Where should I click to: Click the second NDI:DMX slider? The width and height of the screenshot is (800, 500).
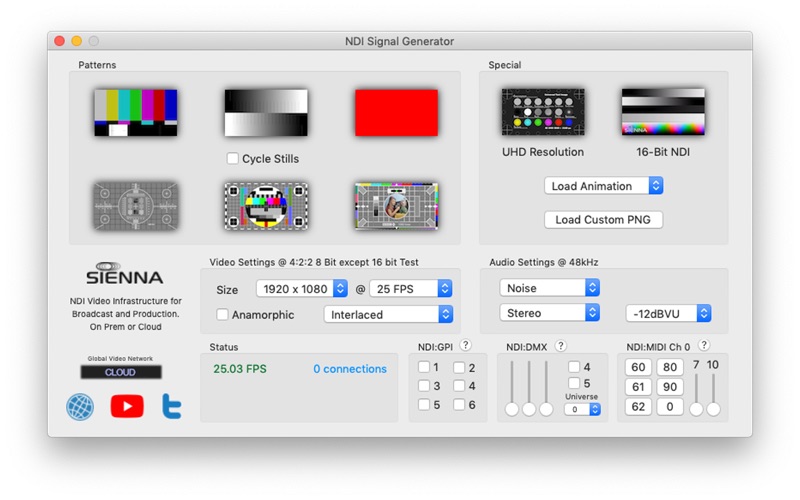pos(529,388)
